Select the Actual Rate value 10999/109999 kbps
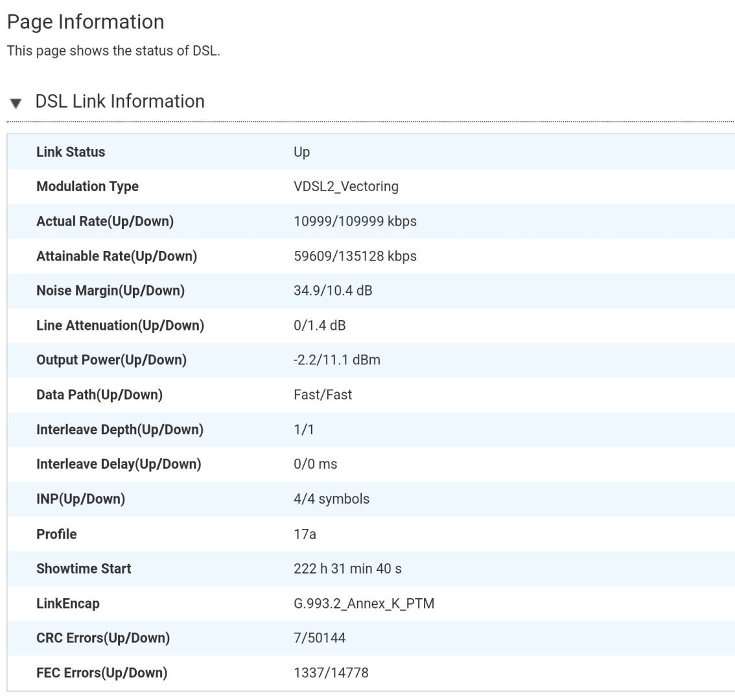 click(355, 221)
